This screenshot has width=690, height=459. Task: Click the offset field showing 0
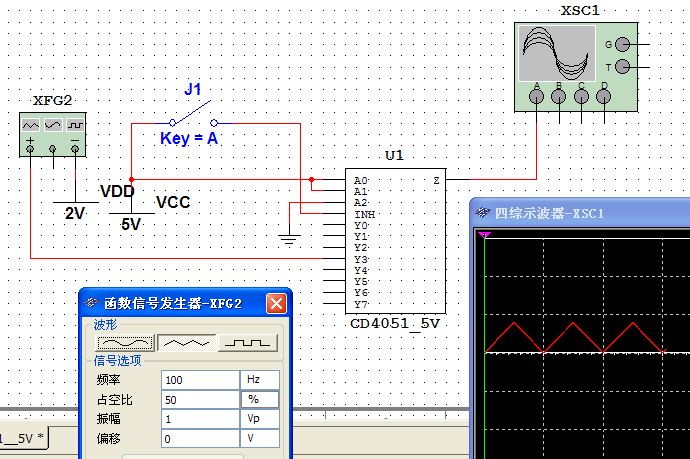click(x=200, y=439)
